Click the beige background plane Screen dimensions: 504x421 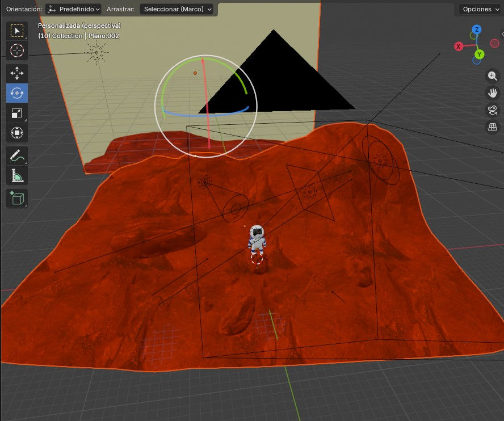(x=135, y=96)
